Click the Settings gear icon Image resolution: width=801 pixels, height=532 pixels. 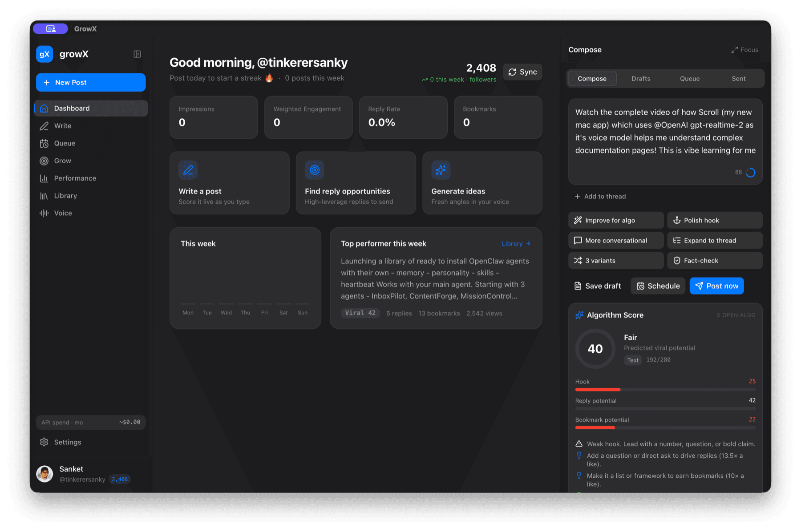44,442
